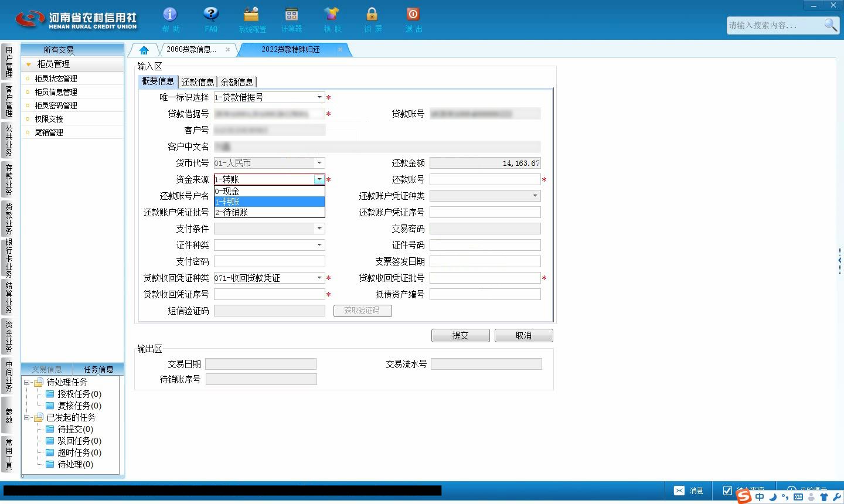Image resolution: width=844 pixels, height=504 pixels.
Task: Open the 还款账户凭证种类 dropdown
Action: 535,196
